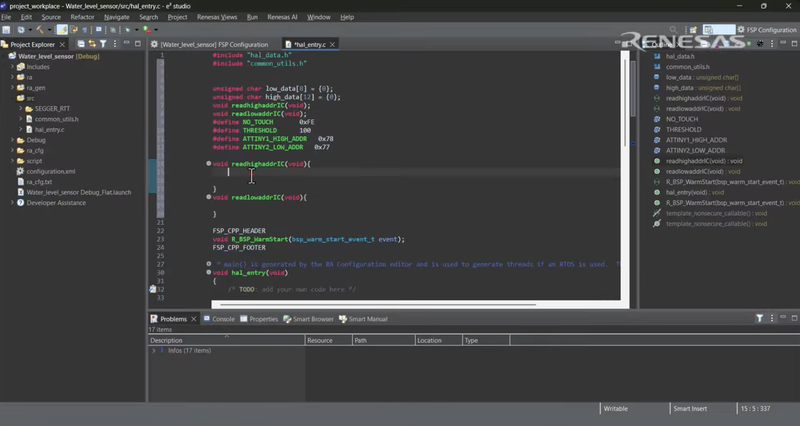Open the hammer Build dropdown arrow

tap(49, 30)
